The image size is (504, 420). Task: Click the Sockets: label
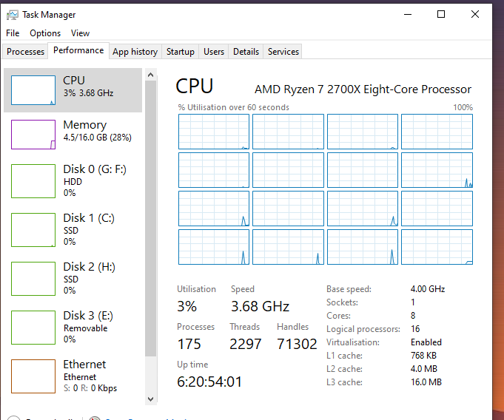pos(343,302)
